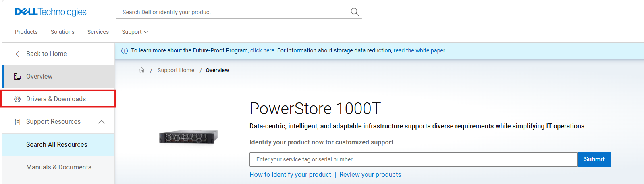
Task: Select Overview in the sidebar
Action: tap(58, 77)
